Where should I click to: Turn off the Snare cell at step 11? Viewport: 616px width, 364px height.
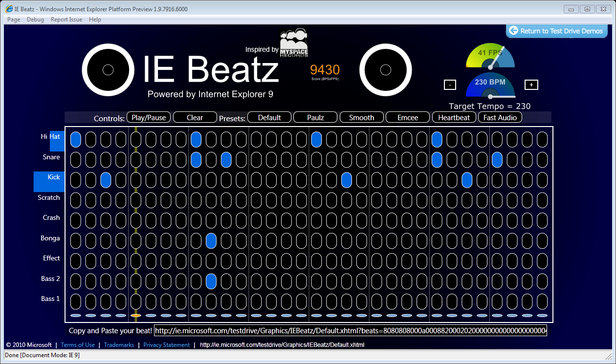(x=226, y=160)
